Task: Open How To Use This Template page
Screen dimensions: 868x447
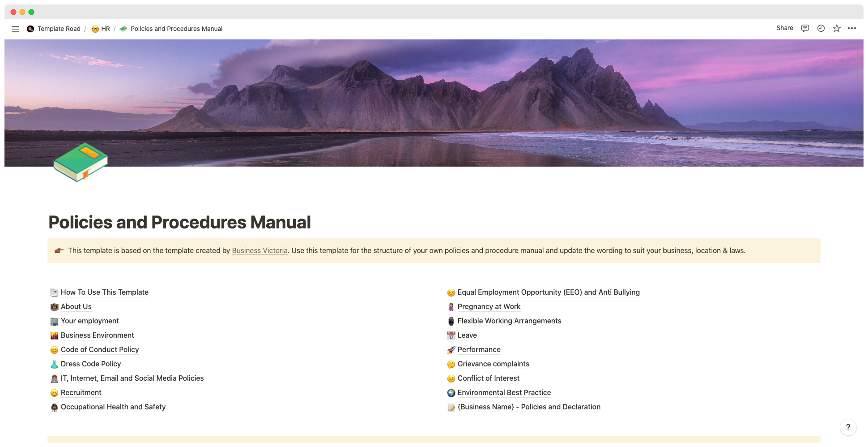Action: point(104,292)
